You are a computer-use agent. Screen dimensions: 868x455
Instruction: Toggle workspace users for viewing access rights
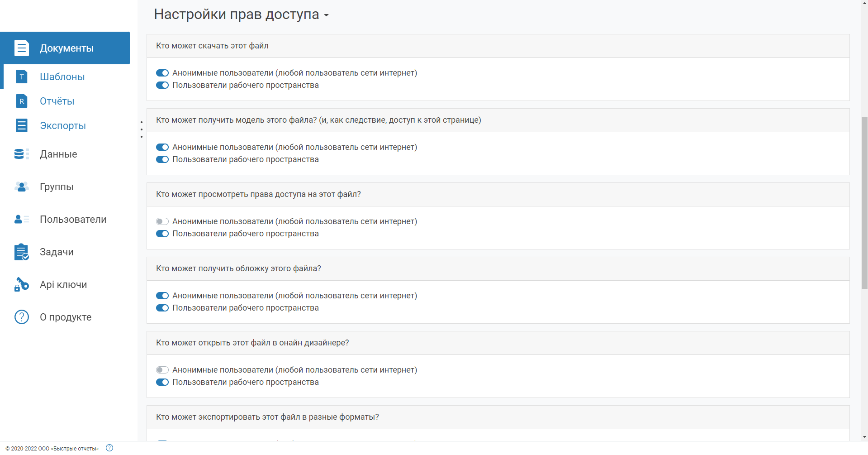[162, 234]
